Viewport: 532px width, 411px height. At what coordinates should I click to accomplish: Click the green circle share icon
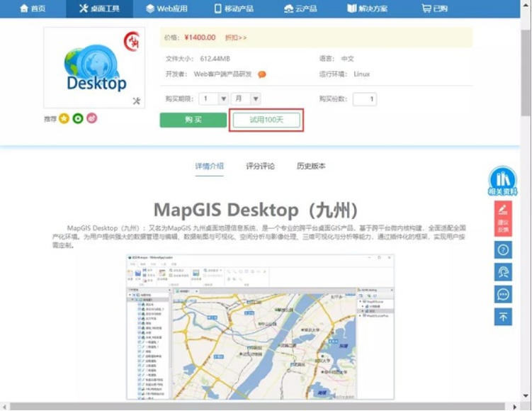(78, 118)
